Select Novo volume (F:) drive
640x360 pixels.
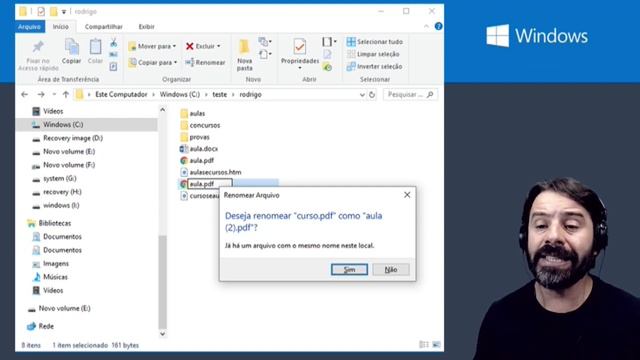(69, 165)
